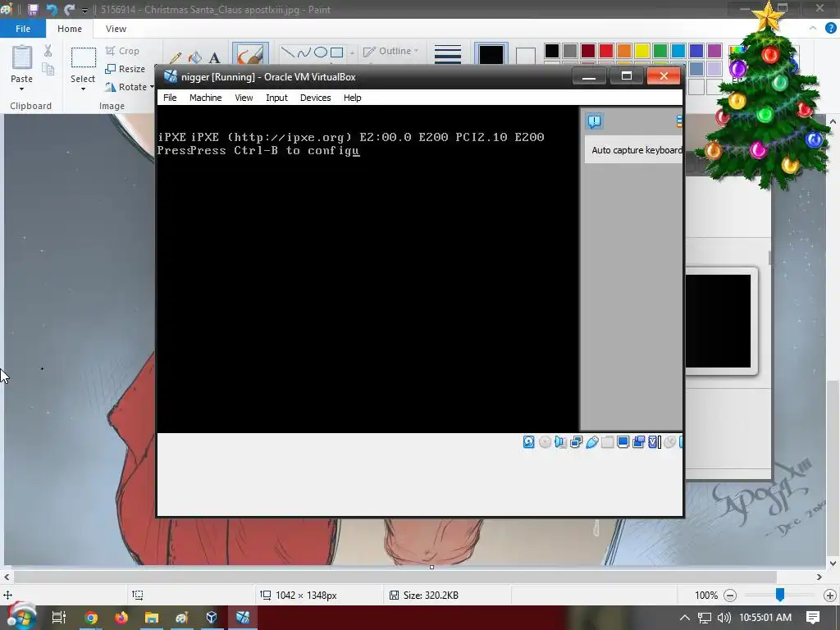The height and width of the screenshot is (630, 840).
Task: Open Paint Help question mark
Action: click(830, 29)
